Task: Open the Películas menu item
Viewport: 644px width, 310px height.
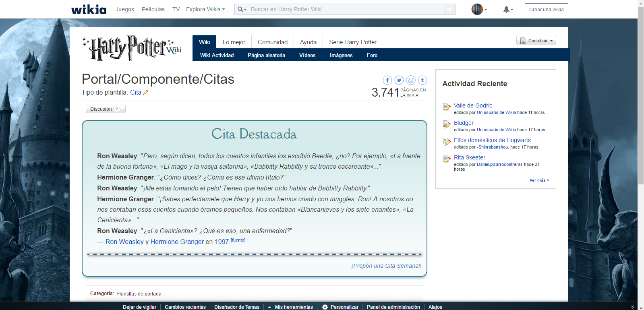Action: tap(153, 9)
